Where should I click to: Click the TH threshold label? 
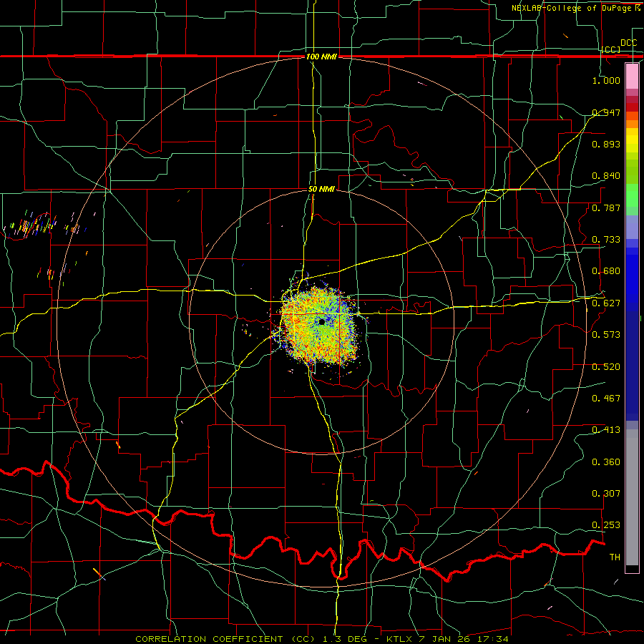point(615,557)
